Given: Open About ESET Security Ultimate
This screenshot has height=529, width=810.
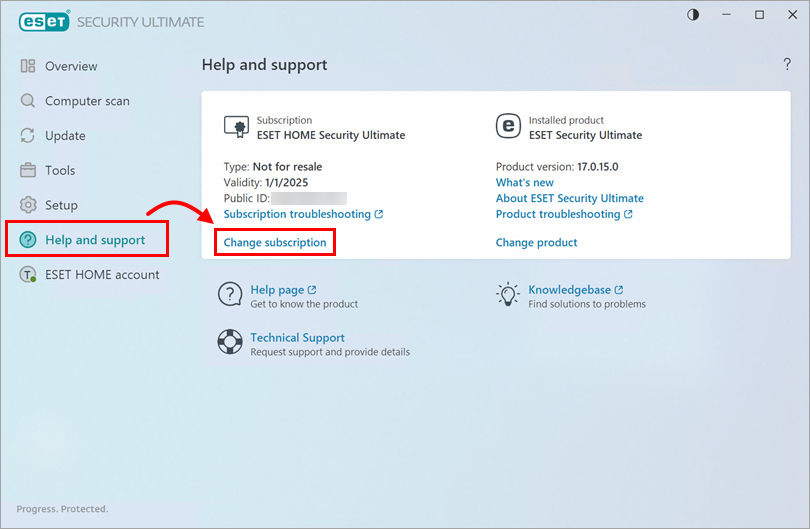Looking at the screenshot, I should point(569,198).
